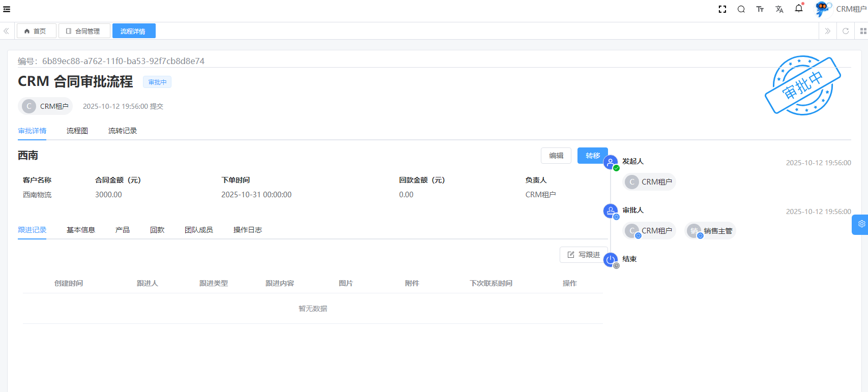
Task: Open the 流转记录 tab
Action: [122, 131]
